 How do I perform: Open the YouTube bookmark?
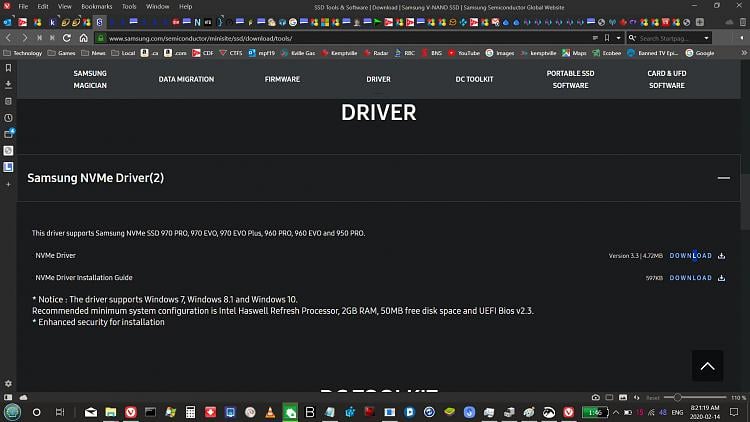coord(464,53)
